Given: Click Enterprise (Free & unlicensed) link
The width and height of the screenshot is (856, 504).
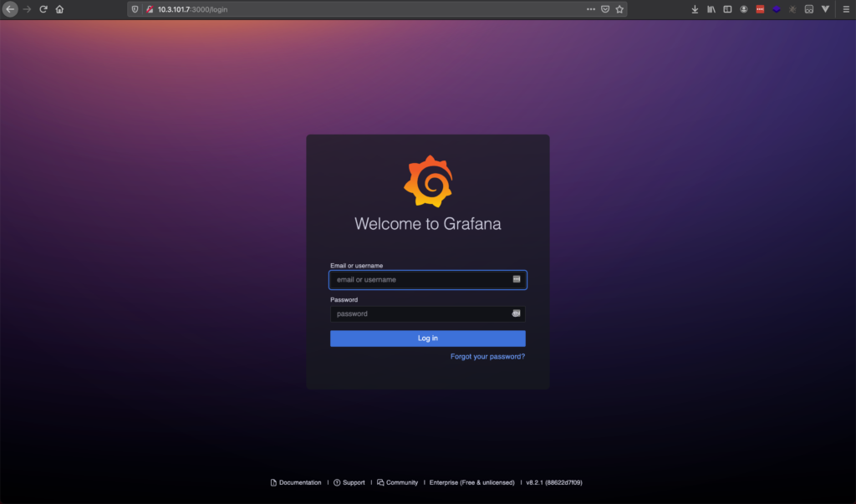Looking at the screenshot, I should pos(471,483).
